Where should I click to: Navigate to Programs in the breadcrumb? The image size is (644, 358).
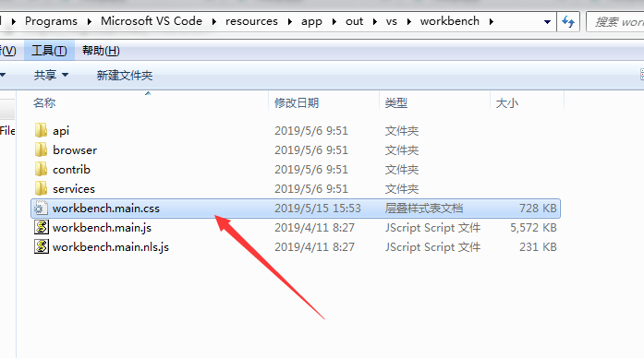(x=51, y=21)
